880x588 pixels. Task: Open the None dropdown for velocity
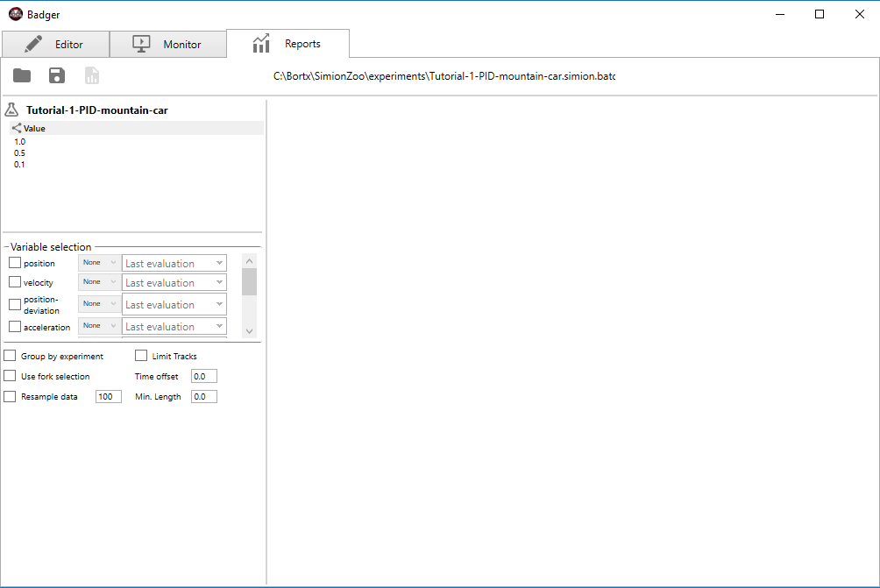(99, 281)
